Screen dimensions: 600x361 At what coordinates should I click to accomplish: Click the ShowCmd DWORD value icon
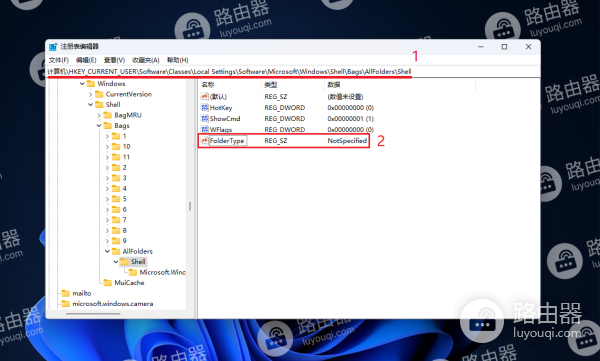[x=204, y=119]
